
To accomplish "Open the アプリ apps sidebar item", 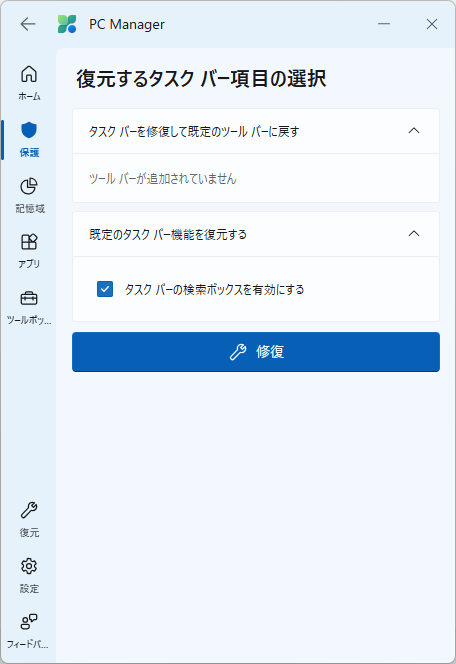I will pos(29,251).
